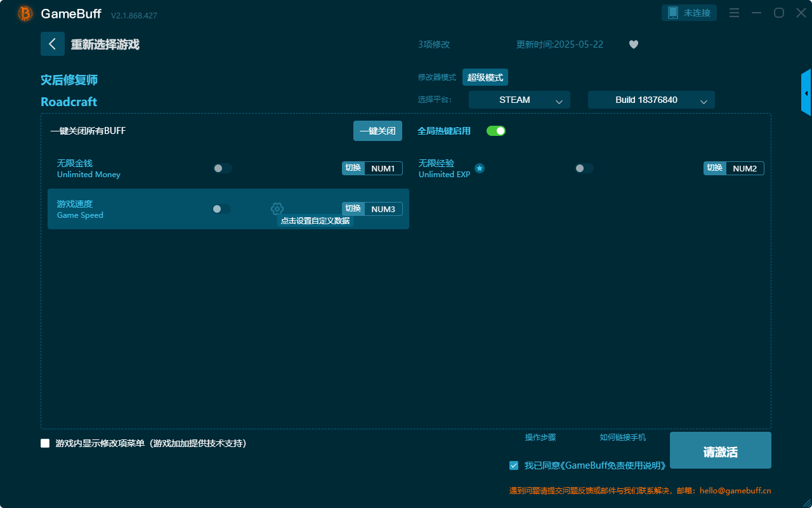Click the Roadcraft game name
The image size is (812, 508).
pos(69,102)
